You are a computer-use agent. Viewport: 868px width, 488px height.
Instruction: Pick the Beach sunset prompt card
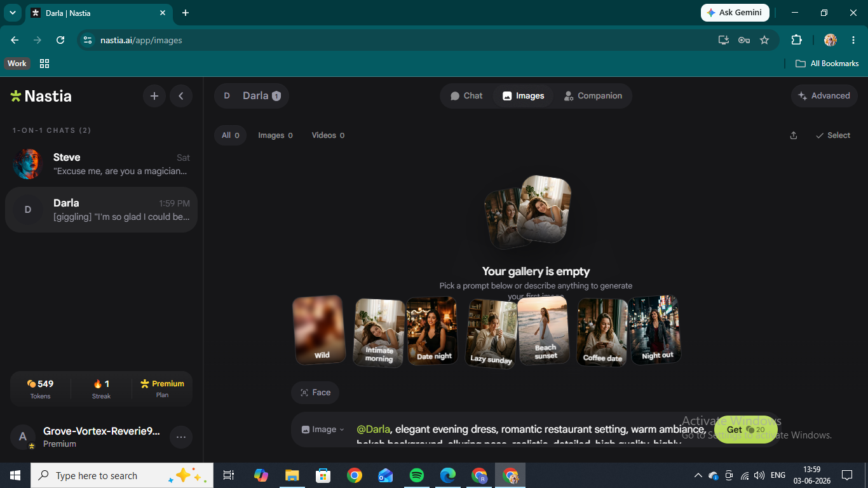545,330
